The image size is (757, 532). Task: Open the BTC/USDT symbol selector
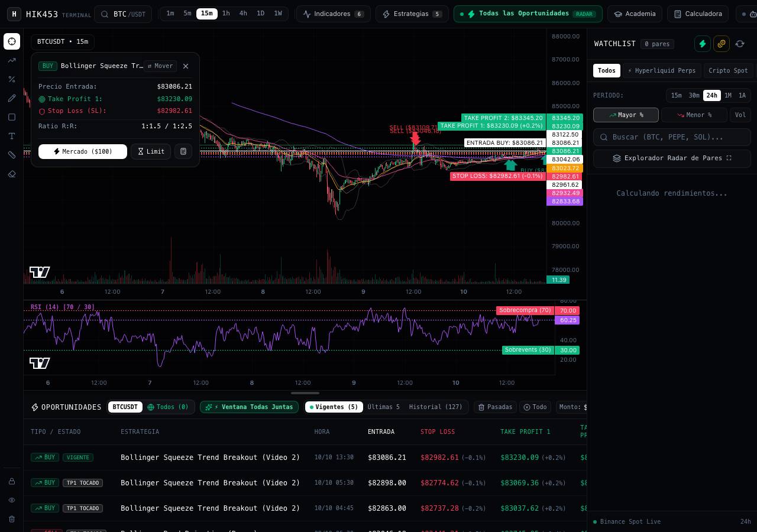click(123, 14)
